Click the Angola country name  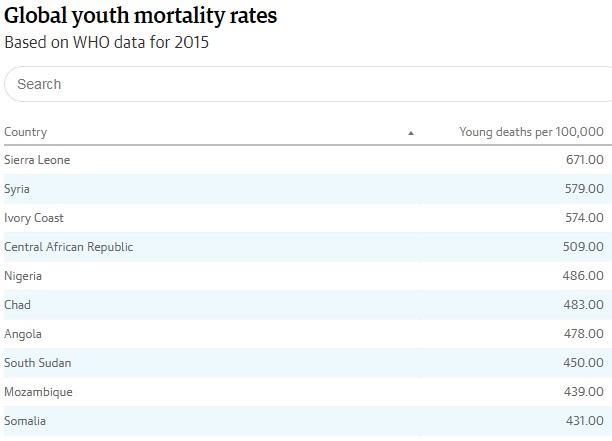(x=23, y=334)
